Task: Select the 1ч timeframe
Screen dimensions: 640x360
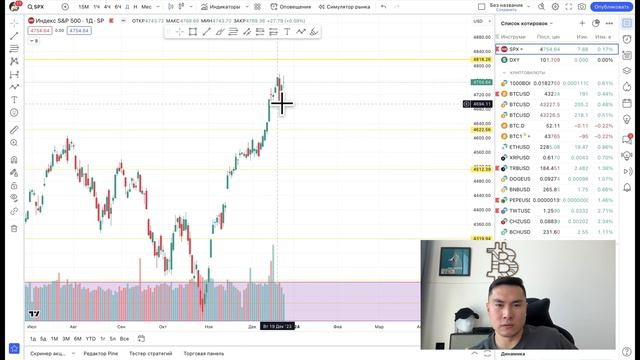Action: tap(97, 7)
